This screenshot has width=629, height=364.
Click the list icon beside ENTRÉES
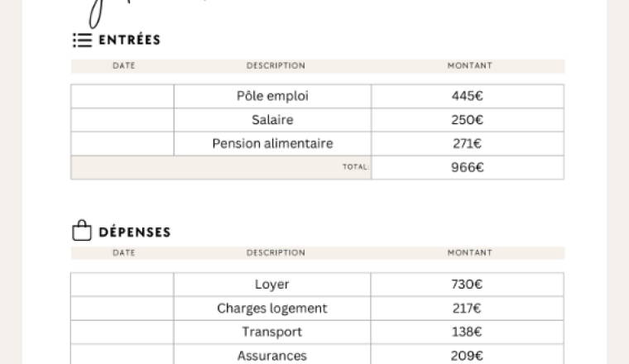pyautogui.click(x=83, y=41)
